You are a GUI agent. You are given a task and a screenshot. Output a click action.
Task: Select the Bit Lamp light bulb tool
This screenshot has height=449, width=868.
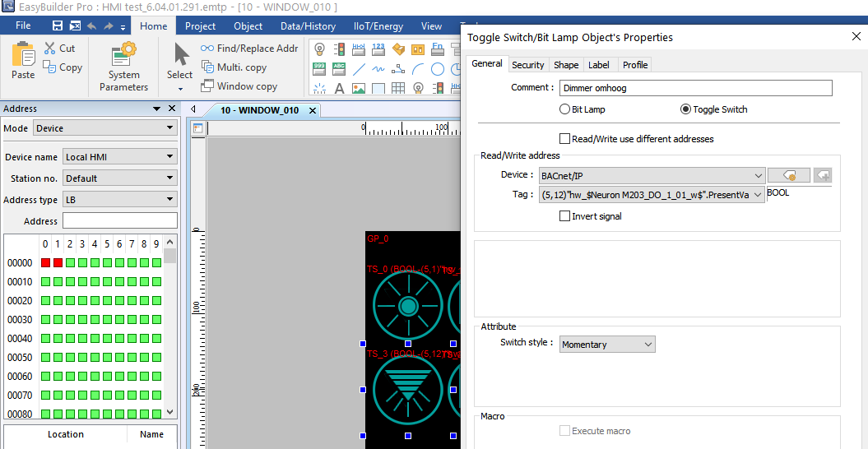[319, 49]
